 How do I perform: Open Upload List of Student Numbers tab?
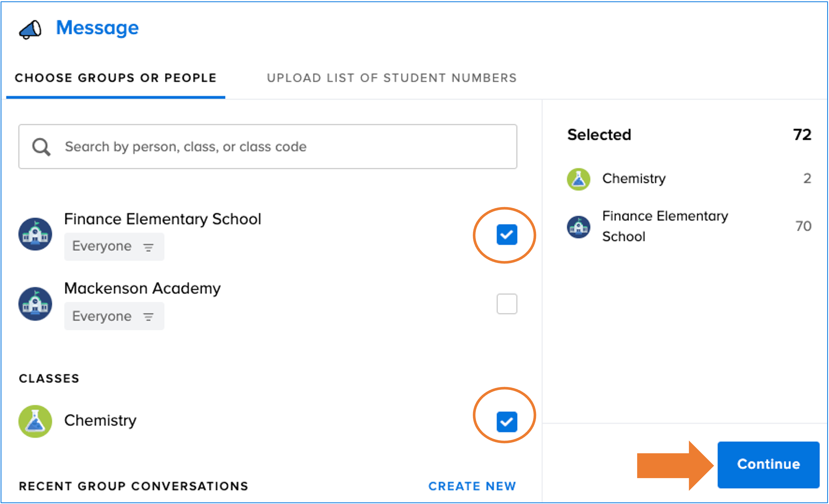392,78
